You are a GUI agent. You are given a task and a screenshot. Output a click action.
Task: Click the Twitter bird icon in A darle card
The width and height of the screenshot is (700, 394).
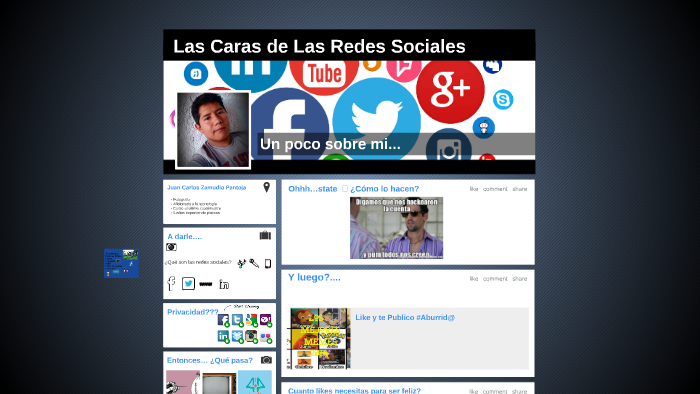[188, 283]
